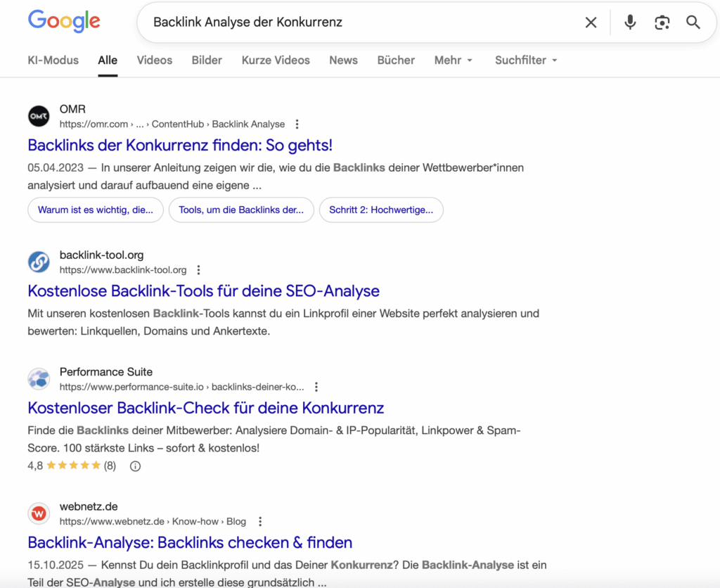Open the three-dot menu next to OMR result

point(297,123)
